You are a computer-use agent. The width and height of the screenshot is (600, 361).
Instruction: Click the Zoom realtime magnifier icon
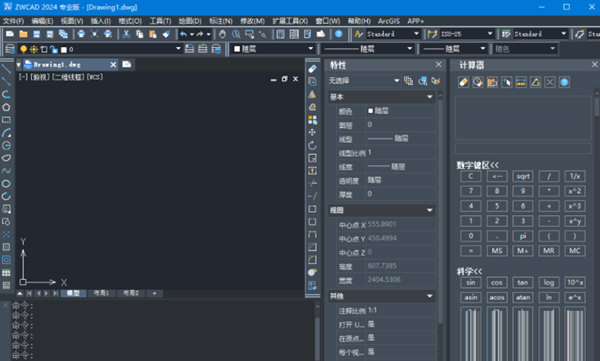point(236,34)
